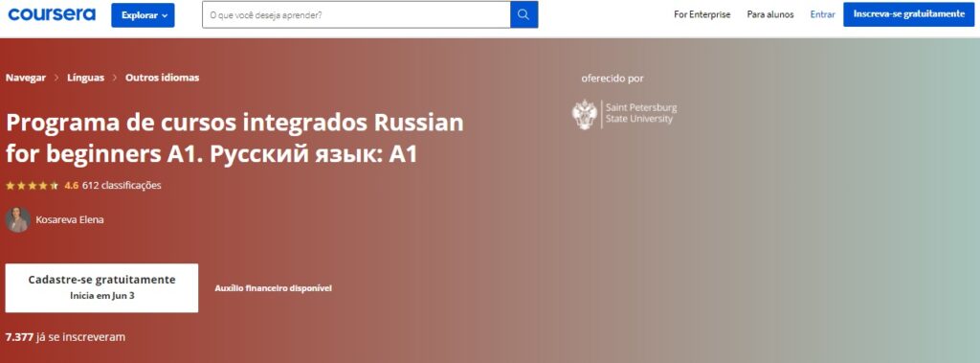Click the course title Russian for beginners A1
The height and width of the screenshot is (363, 980).
(x=235, y=139)
